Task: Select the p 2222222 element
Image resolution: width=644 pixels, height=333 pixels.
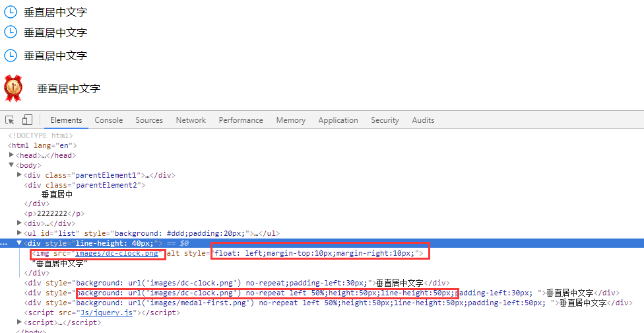Action: [54, 213]
